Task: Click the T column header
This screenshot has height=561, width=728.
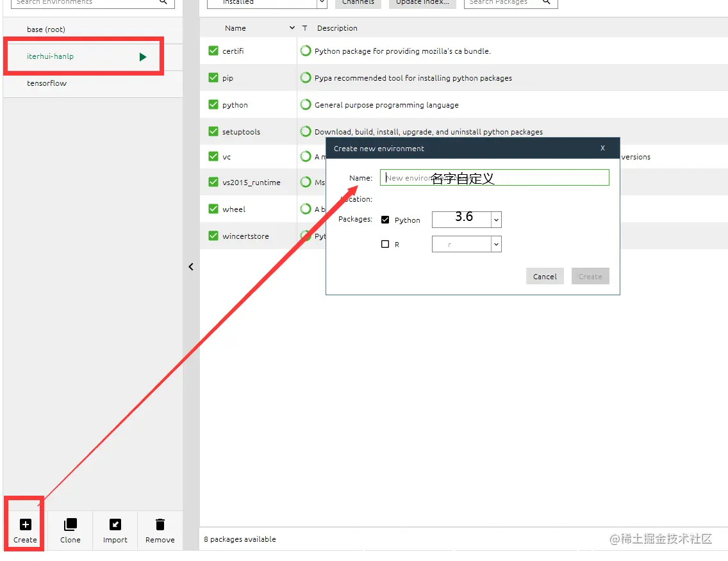Action: 304,28
